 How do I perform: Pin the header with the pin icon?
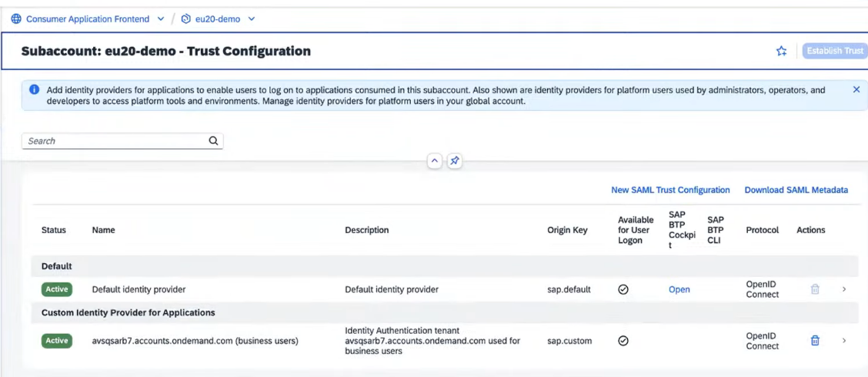455,161
